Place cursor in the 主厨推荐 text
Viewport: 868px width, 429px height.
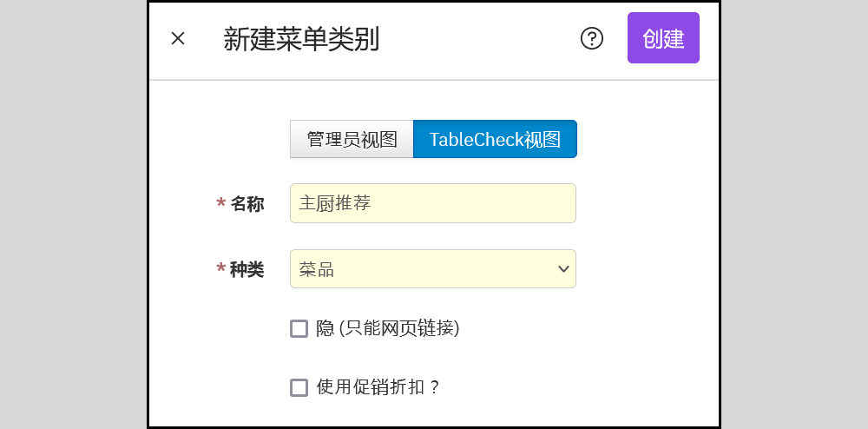(334, 203)
